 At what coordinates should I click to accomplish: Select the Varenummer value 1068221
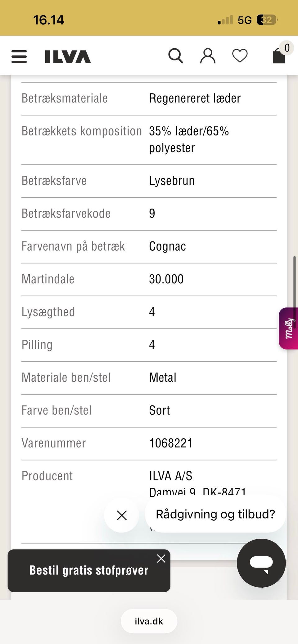(x=171, y=443)
